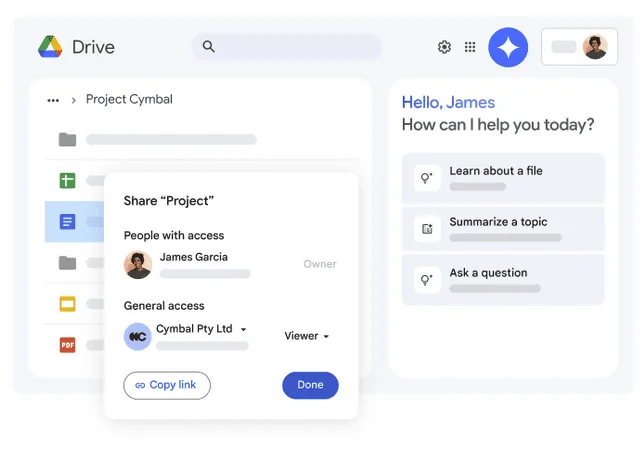643x449 pixels.
Task: Click the Done button
Action: [310, 385]
